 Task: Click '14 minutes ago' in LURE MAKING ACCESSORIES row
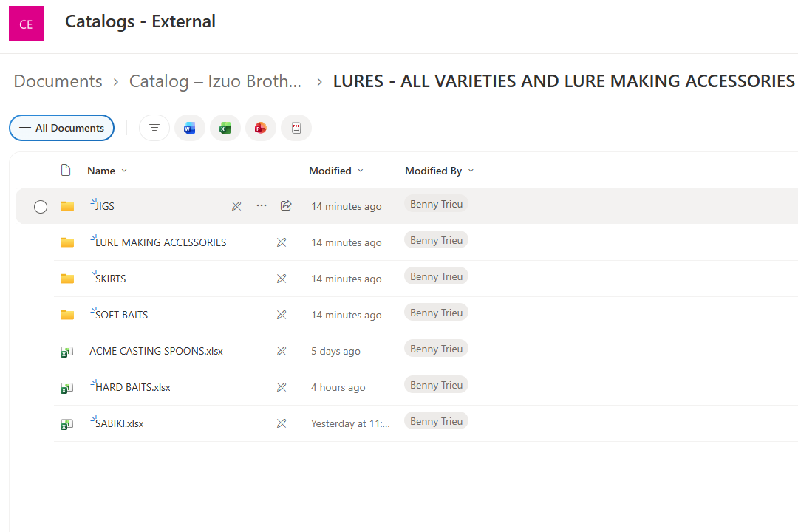[x=346, y=242]
